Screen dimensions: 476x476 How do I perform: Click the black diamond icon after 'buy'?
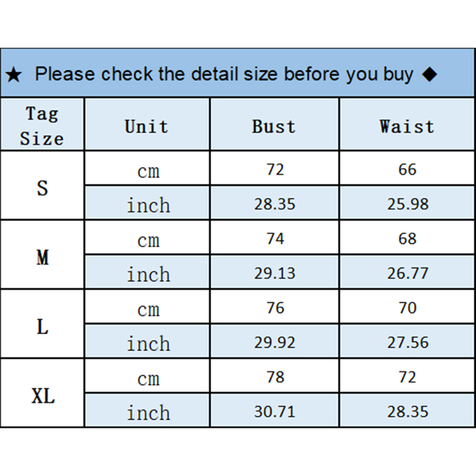click(429, 74)
